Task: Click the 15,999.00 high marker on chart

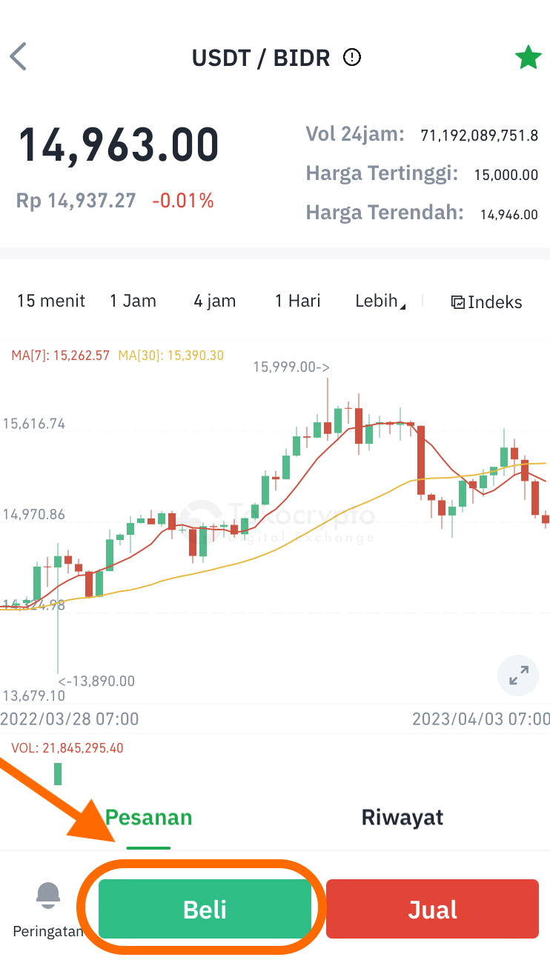Action: [x=291, y=367]
